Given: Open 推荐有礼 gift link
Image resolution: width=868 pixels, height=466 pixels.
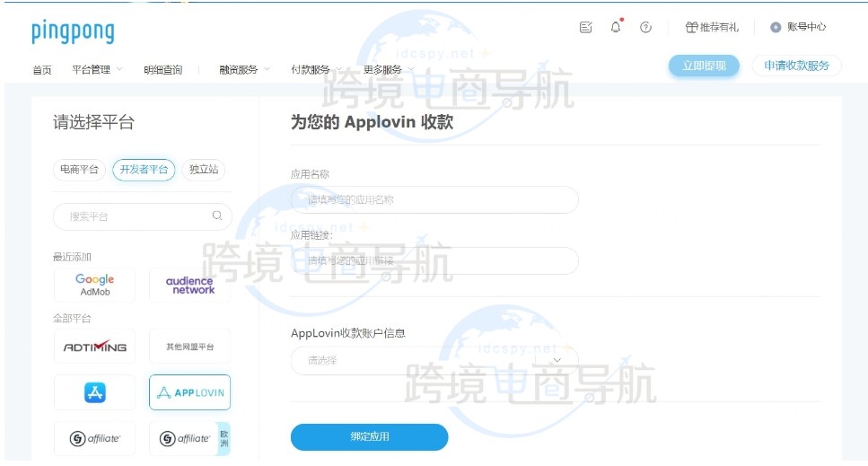Looking at the screenshot, I should click(712, 27).
